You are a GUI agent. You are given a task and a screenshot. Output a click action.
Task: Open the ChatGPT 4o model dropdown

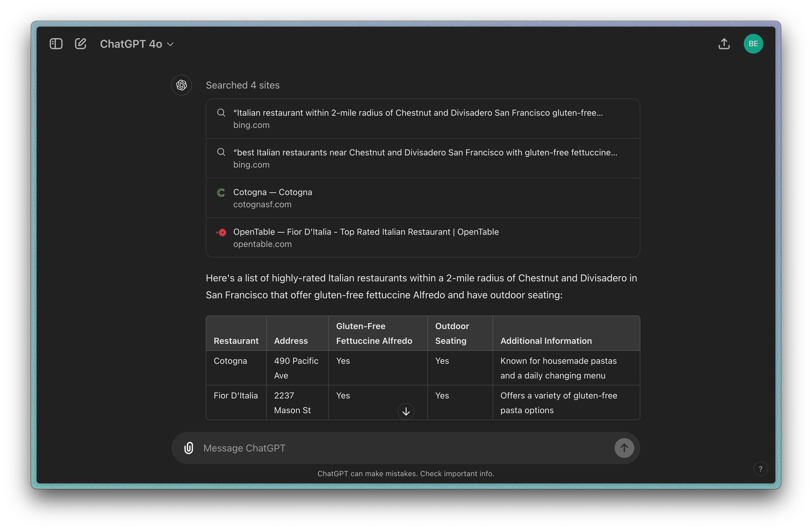(137, 44)
